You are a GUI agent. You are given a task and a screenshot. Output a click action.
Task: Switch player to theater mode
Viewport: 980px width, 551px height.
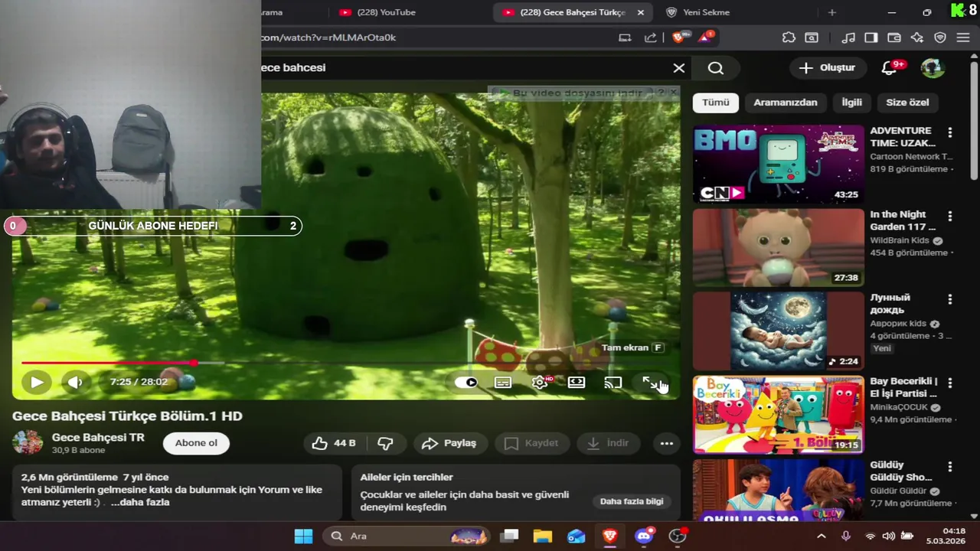tap(577, 382)
